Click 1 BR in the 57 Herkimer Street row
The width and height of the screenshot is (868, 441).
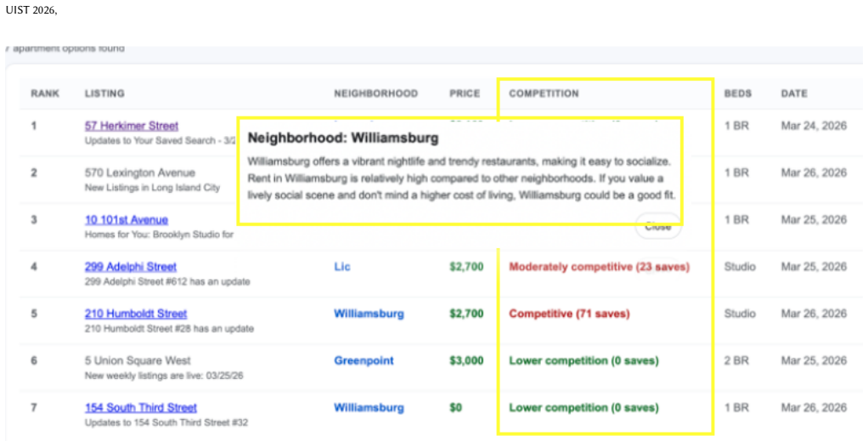pyautogui.click(x=736, y=126)
